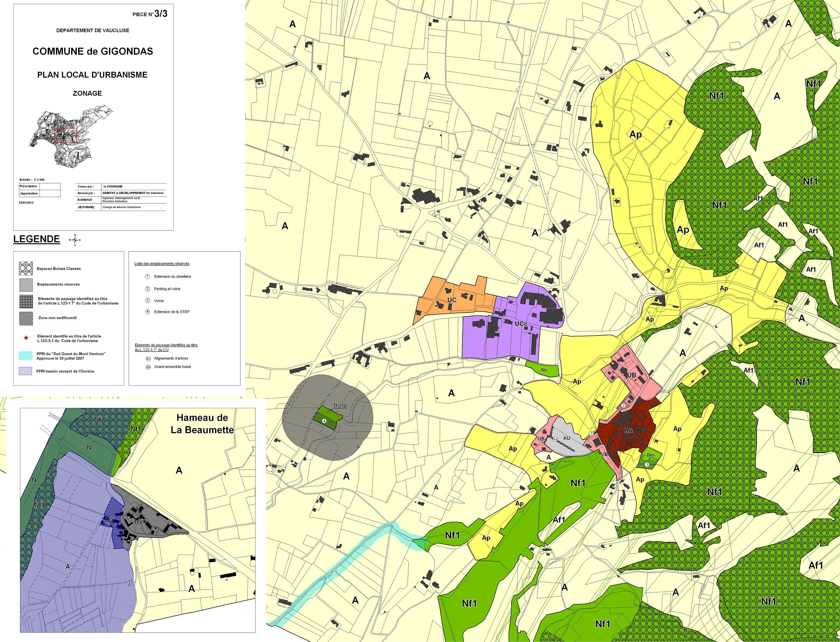Click the grey UY zone label in the inset
The height and width of the screenshot is (642, 840).
point(139,522)
